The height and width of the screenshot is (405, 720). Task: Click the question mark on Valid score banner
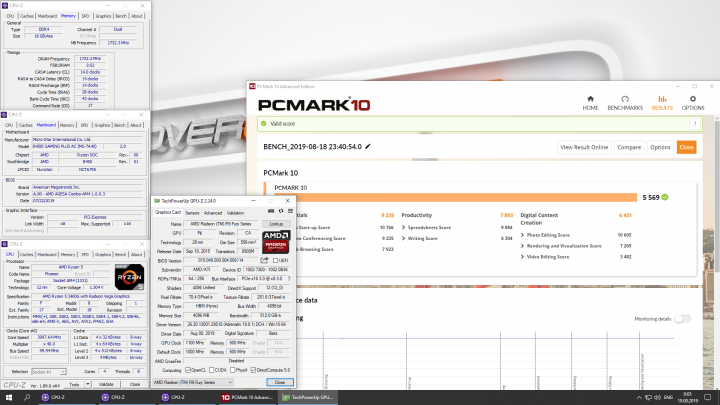(x=695, y=124)
